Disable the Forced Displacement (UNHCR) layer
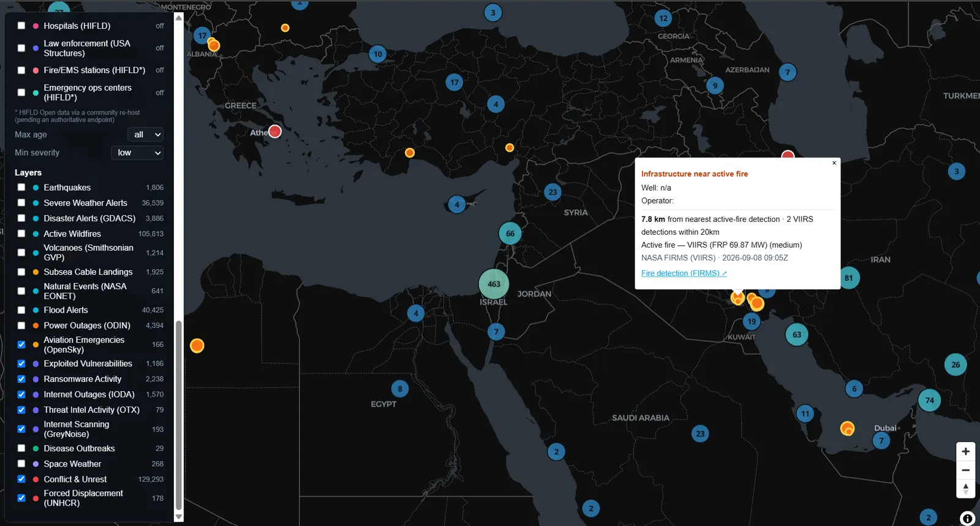 pos(21,498)
